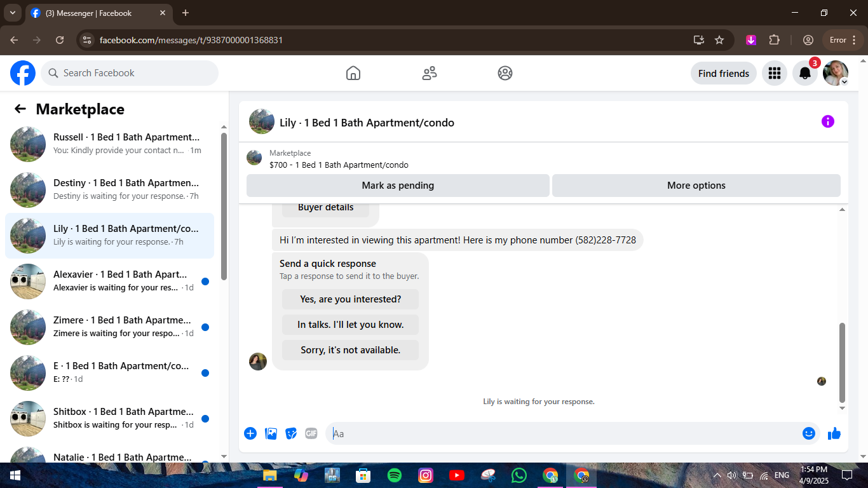Click the install app icon in address bar
This screenshot has height=488, width=868.
pos(699,40)
